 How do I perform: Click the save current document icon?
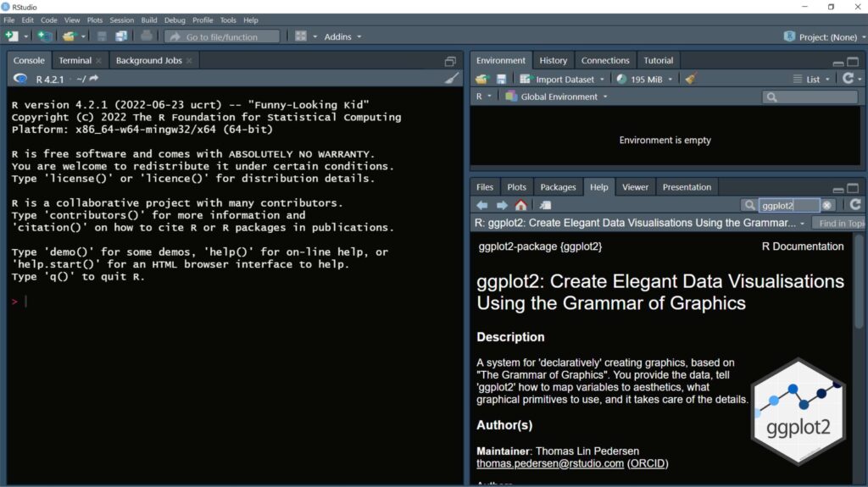tap(102, 36)
